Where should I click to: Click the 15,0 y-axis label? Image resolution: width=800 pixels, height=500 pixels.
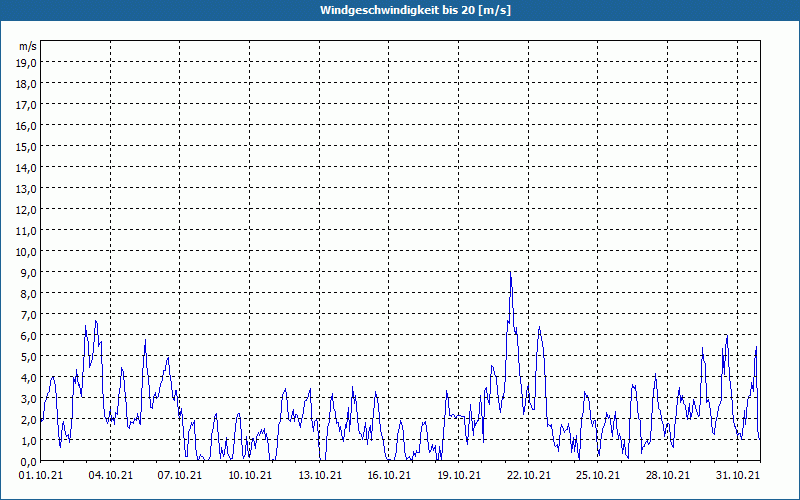tap(27, 147)
